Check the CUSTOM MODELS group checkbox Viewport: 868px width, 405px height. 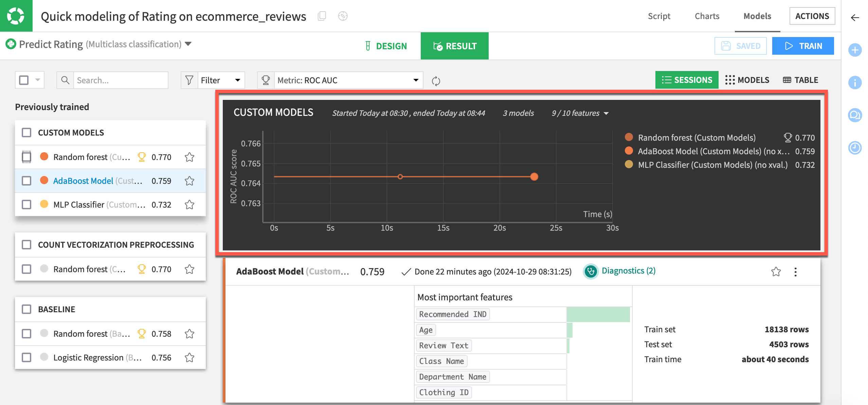(26, 133)
